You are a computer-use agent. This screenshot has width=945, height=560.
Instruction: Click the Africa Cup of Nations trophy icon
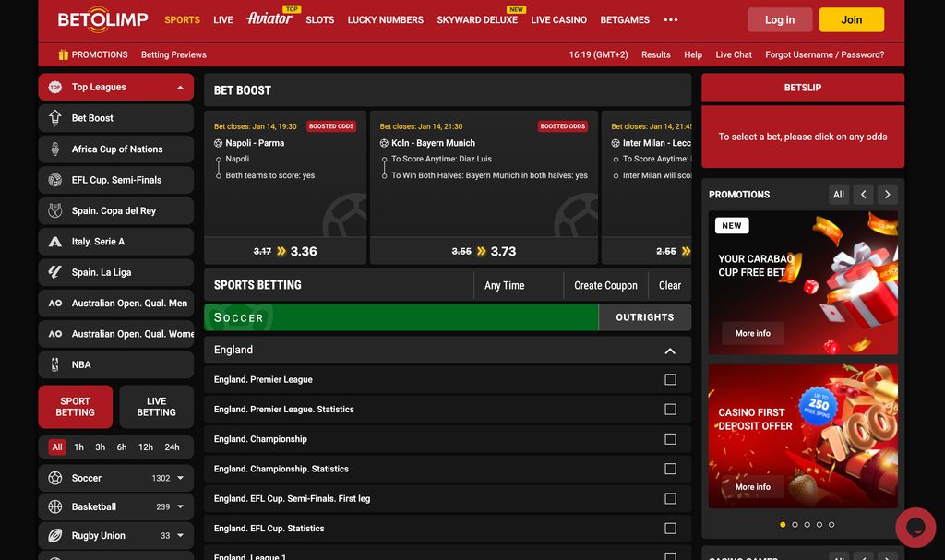(54, 149)
